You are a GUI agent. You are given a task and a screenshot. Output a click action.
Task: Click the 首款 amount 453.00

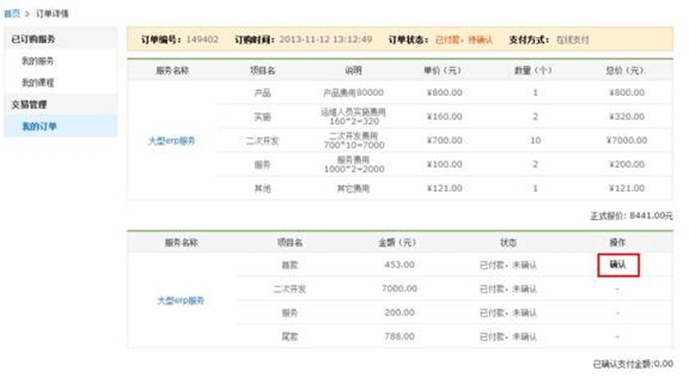(x=399, y=265)
